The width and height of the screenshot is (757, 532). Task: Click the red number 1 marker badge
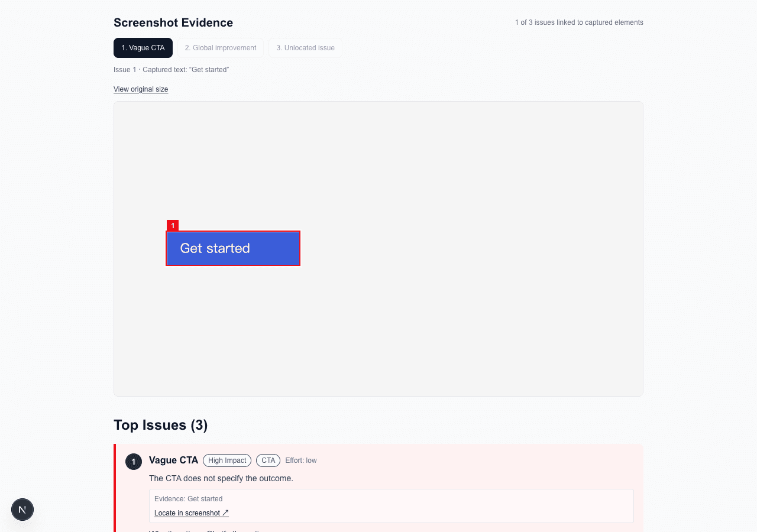point(173,226)
